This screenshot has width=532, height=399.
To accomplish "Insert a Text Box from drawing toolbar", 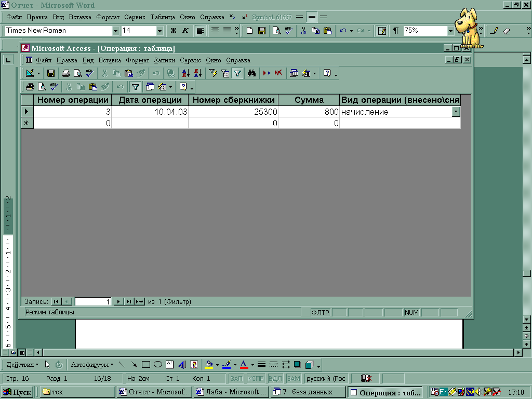I will [170, 365].
